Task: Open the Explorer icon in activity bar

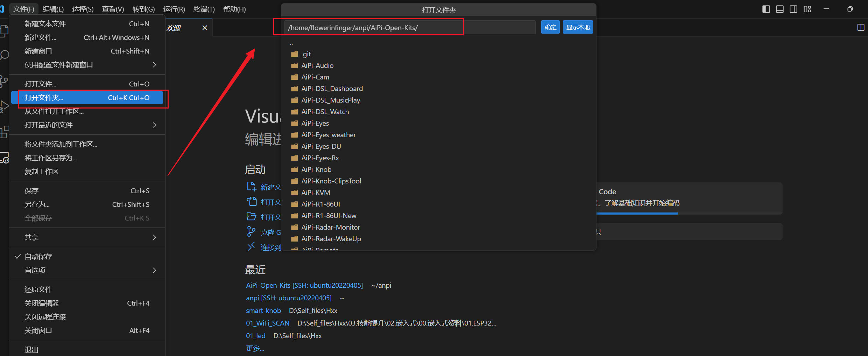Action: click(x=4, y=31)
